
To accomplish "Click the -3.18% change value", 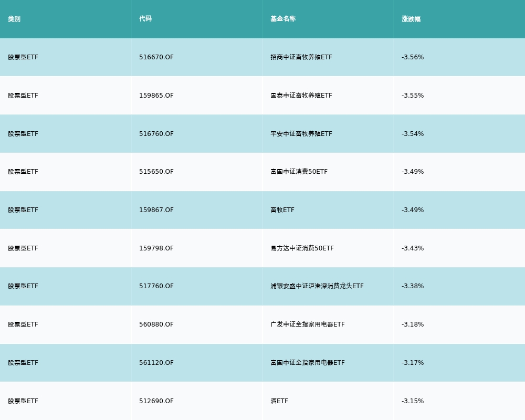I will pyautogui.click(x=413, y=324).
